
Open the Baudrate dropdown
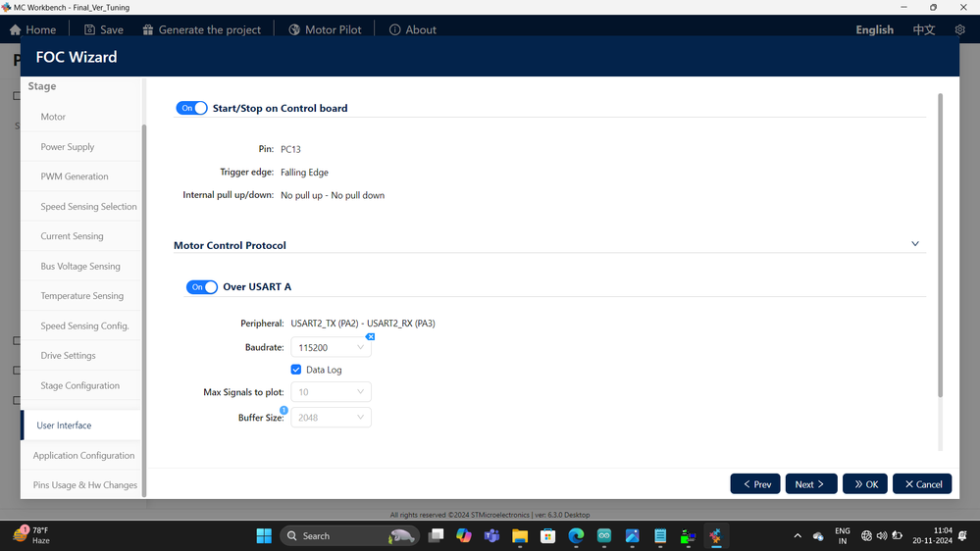[x=331, y=347]
